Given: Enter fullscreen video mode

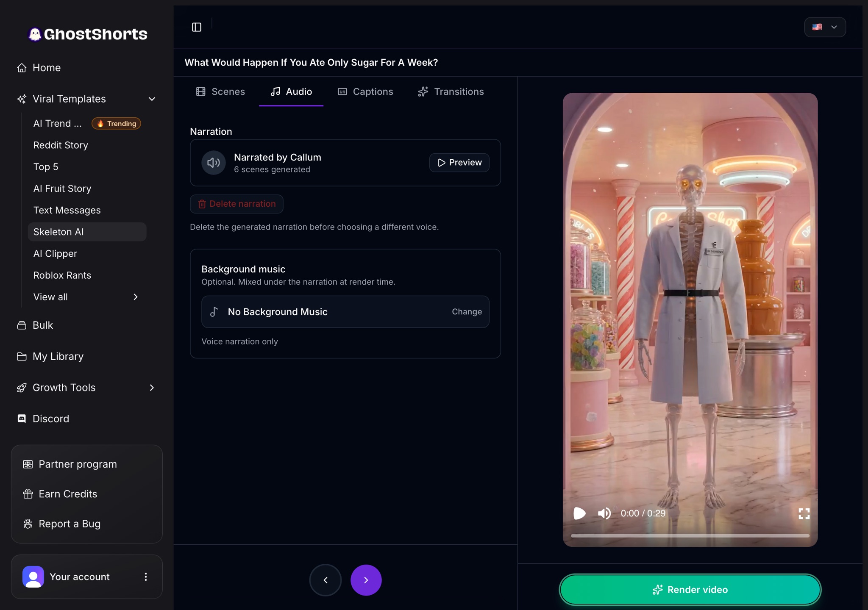Looking at the screenshot, I should pos(804,514).
